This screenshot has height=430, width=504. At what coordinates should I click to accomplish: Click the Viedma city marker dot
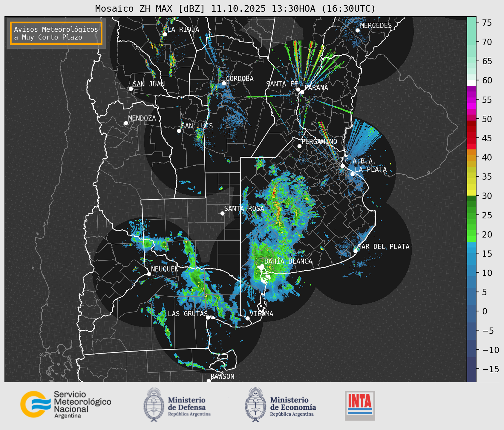point(247,318)
